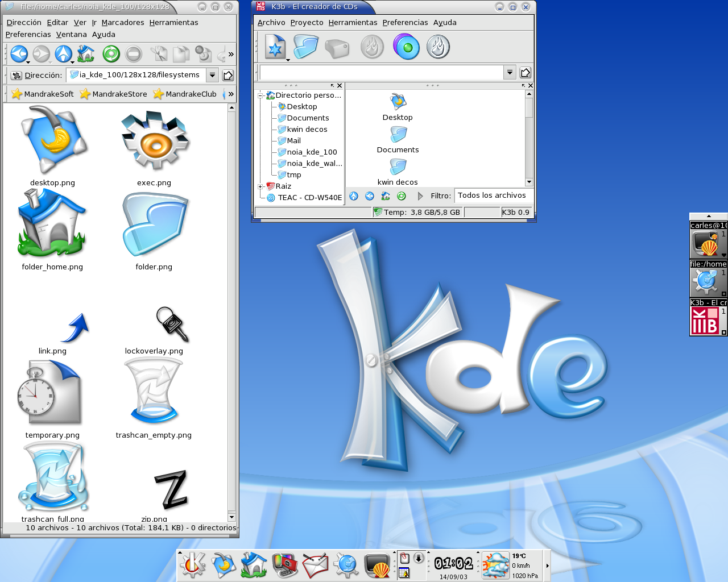Select lockoverlay.png key file
The image size is (728, 582).
point(172,325)
